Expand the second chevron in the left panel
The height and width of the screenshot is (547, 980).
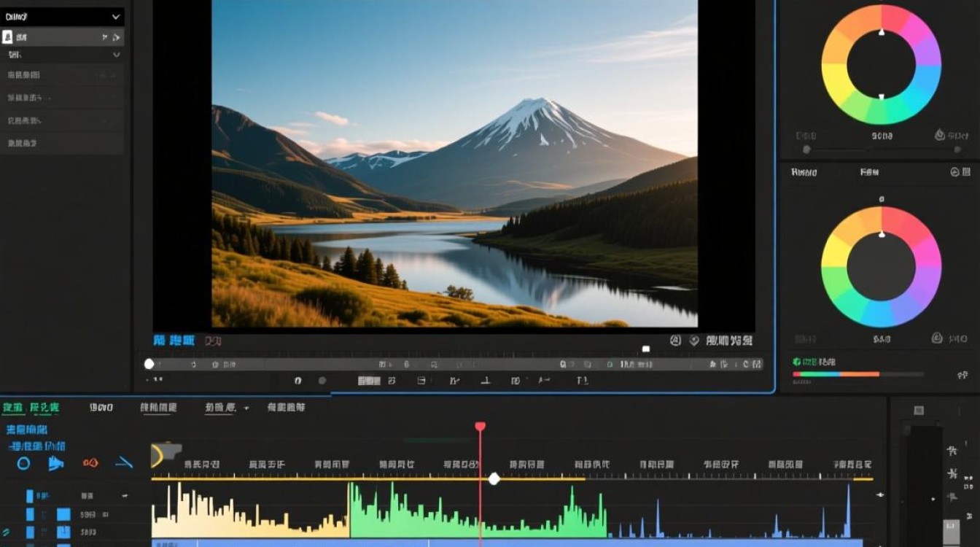click(x=116, y=55)
